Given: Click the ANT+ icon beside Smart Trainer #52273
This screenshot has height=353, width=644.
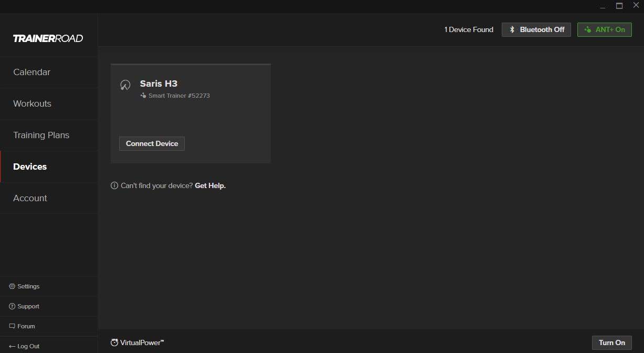Looking at the screenshot, I should pos(143,96).
